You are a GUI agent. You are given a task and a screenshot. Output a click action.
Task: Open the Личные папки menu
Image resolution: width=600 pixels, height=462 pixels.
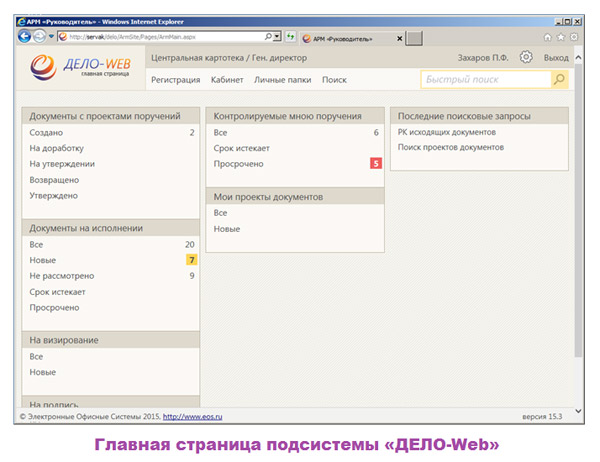282,79
